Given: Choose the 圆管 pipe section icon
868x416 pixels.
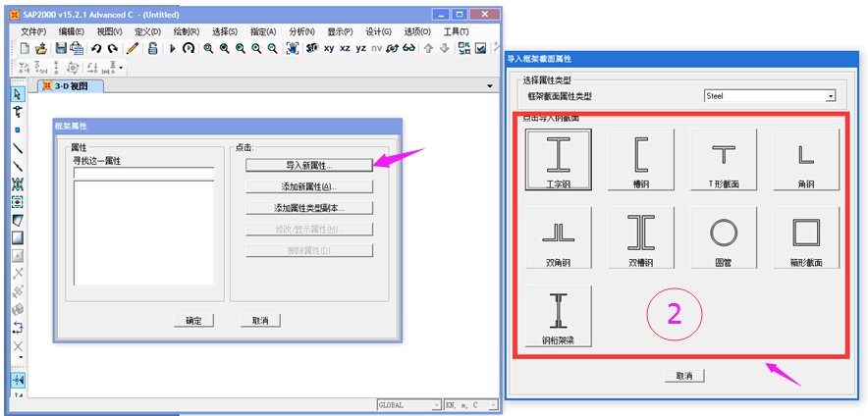Looking at the screenshot, I should tap(724, 237).
